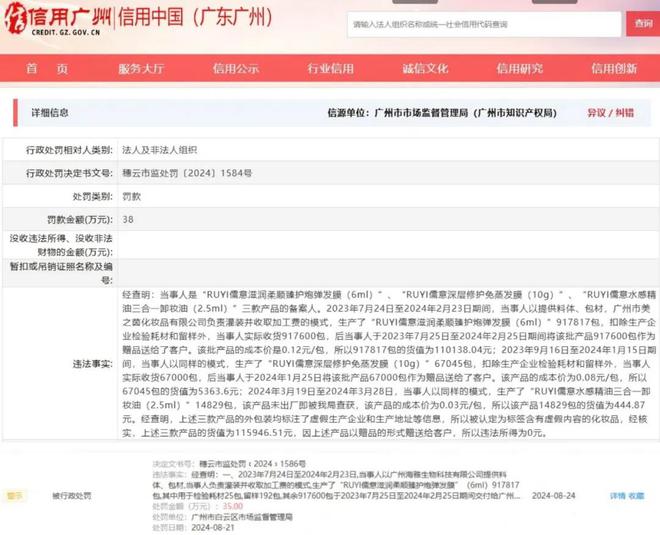Open the 首页 navigation tab

click(47, 68)
